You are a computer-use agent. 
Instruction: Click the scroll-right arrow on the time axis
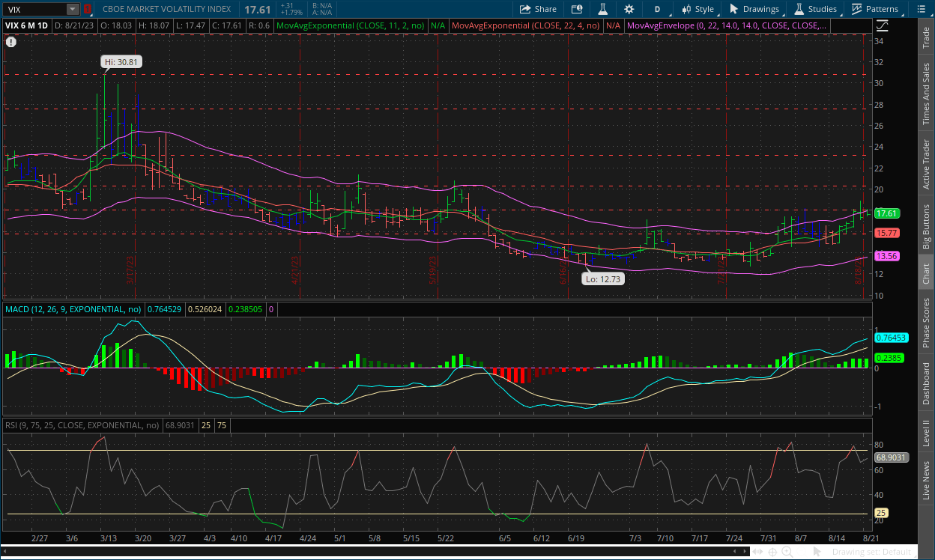coord(746,552)
